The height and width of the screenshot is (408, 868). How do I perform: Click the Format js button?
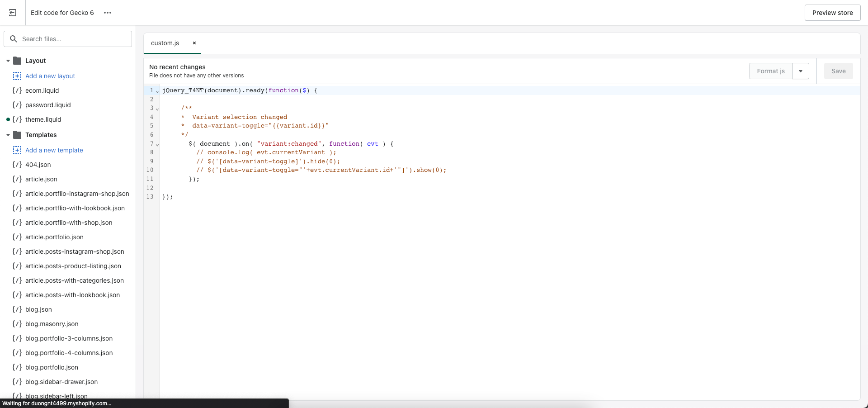[771, 71]
